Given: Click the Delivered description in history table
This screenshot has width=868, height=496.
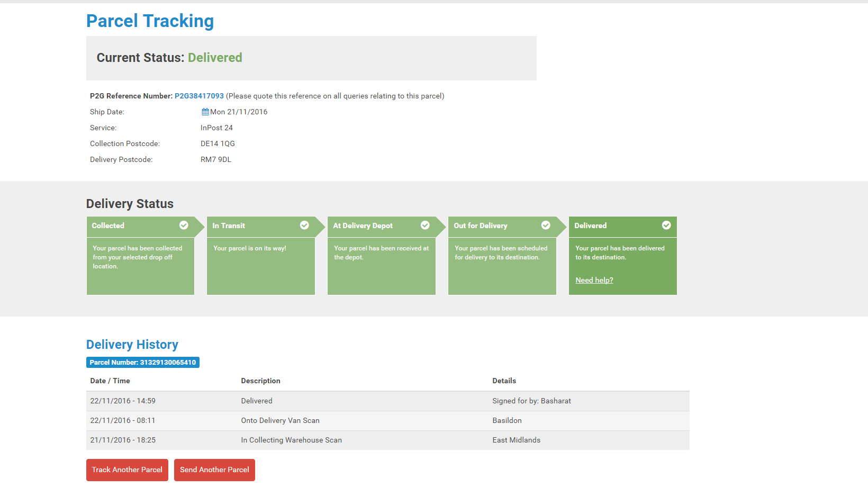Looking at the screenshot, I should pyautogui.click(x=257, y=401).
